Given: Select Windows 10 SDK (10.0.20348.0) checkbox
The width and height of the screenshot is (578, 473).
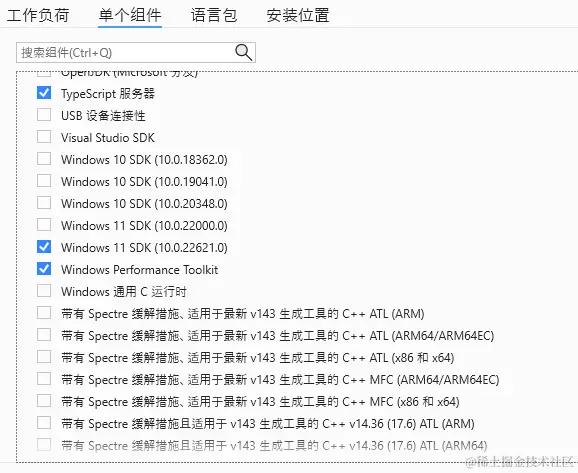Looking at the screenshot, I should coord(44,203).
